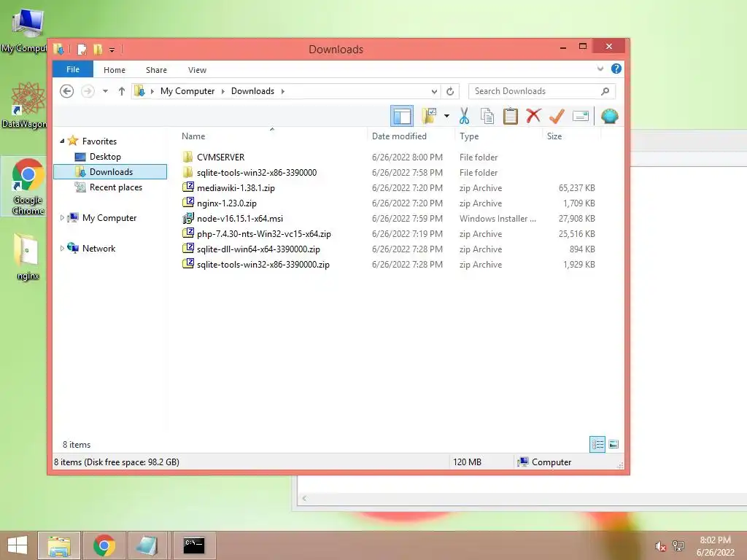
Task: Click the Search Downloads input field
Action: pyautogui.click(x=542, y=91)
